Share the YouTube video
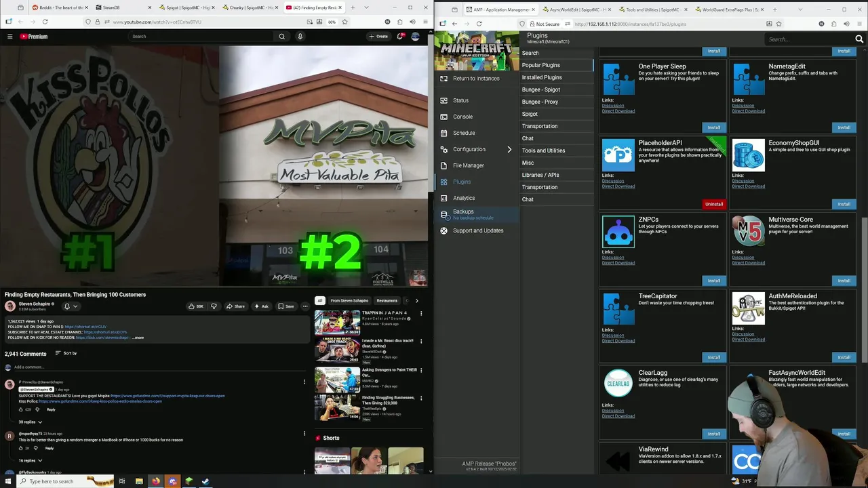This screenshot has width=868, height=488. 235,306
